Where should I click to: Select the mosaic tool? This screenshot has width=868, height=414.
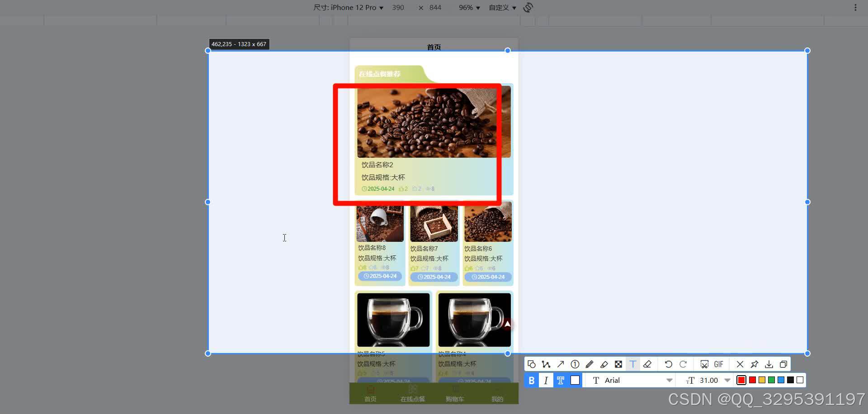(619, 364)
